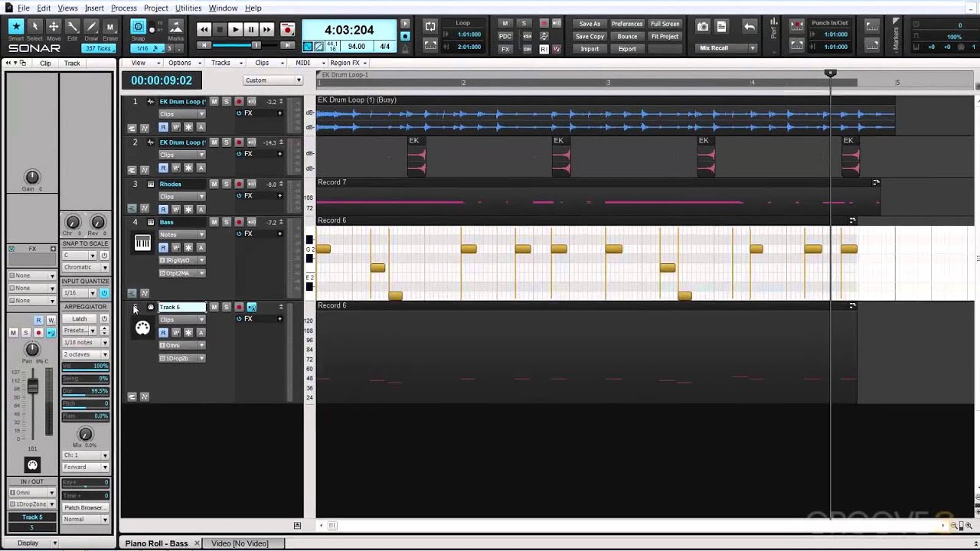
Task: Open the notes document icon
Action: click(x=721, y=27)
